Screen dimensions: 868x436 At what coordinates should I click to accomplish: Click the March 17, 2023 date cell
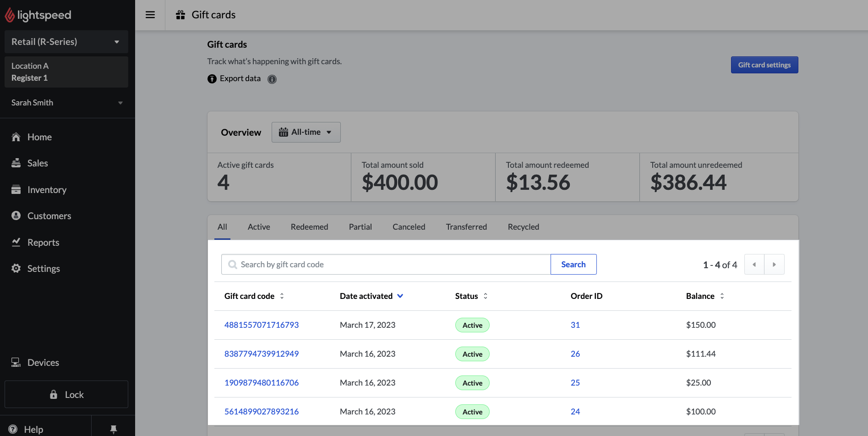click(367, 325)
